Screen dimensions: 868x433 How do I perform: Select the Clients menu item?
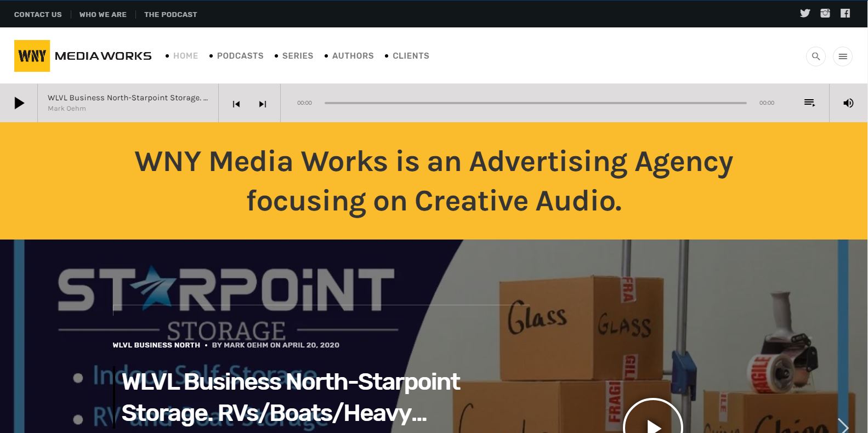tap(411, 56)
